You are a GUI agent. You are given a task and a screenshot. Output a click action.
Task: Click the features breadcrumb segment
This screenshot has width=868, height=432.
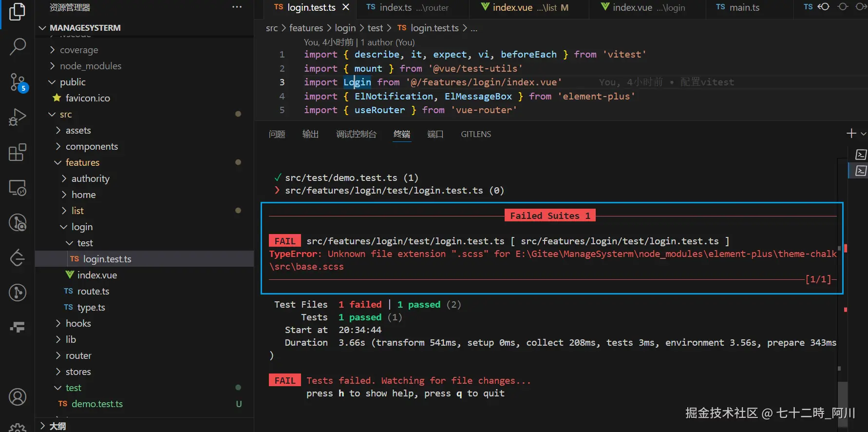[306, 28]
